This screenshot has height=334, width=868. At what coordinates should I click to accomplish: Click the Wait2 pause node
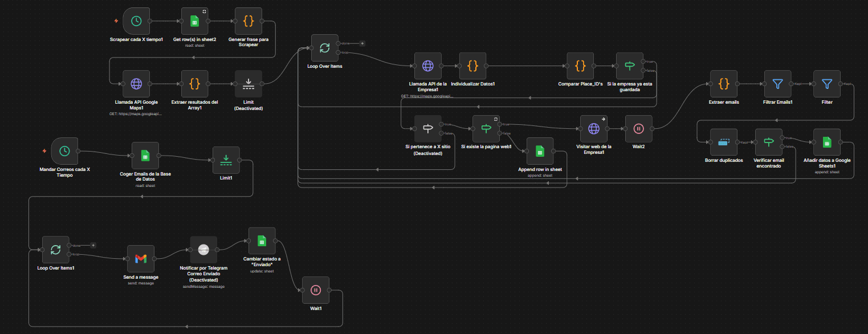pos(639,129)
